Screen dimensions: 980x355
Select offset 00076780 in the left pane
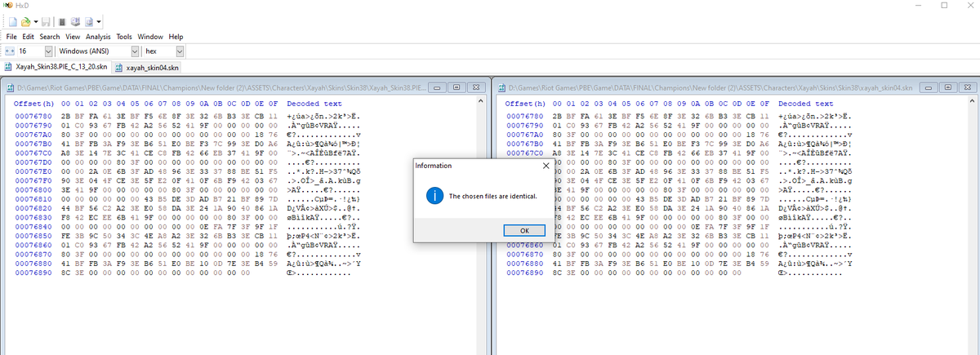(33, 117)
